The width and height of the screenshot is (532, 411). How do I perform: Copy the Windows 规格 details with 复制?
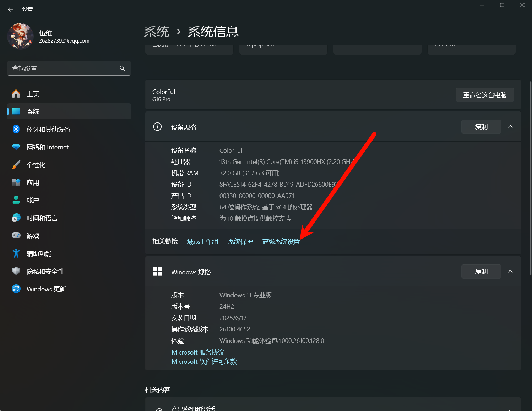481,272
